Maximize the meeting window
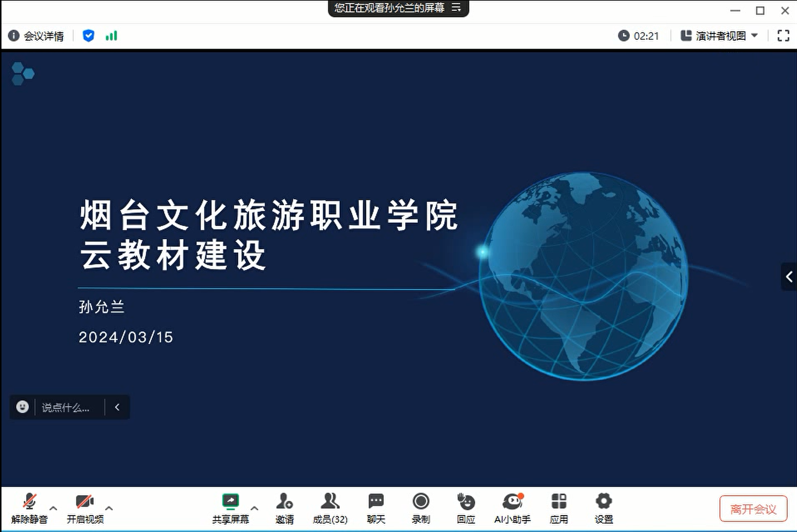 pyautogui.click(x=760, y=10)
